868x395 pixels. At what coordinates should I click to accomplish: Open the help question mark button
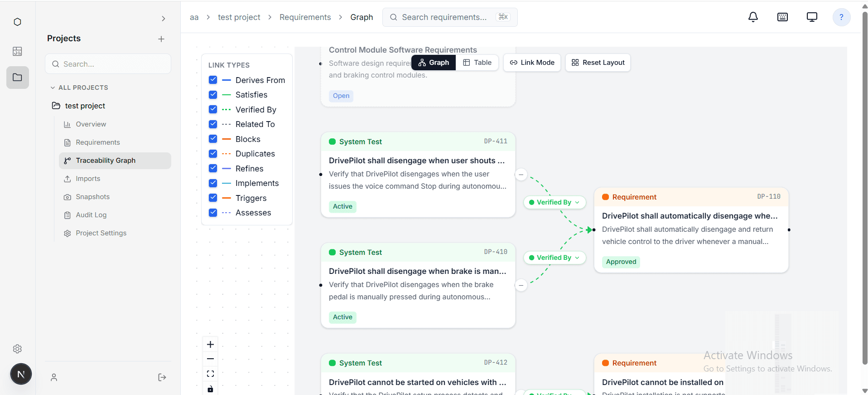tap(841, 17)
